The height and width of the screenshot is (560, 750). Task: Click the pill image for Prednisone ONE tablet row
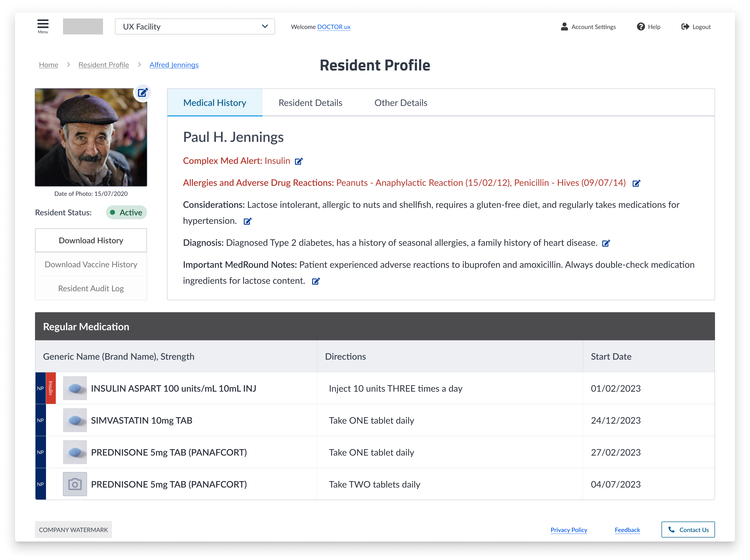click(75, 452)
